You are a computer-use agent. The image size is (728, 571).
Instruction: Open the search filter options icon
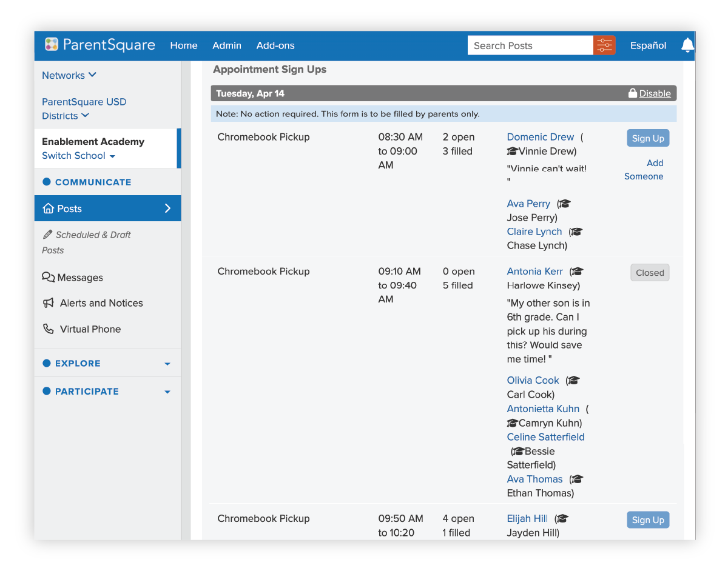point(604,45)
